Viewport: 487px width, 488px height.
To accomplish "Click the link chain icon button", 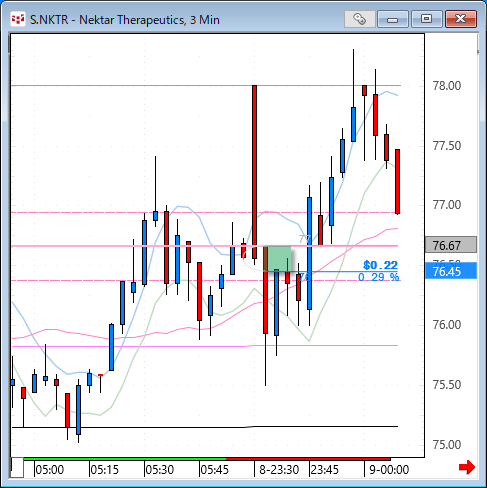I will pyautogui.click(x=360, y=19).
